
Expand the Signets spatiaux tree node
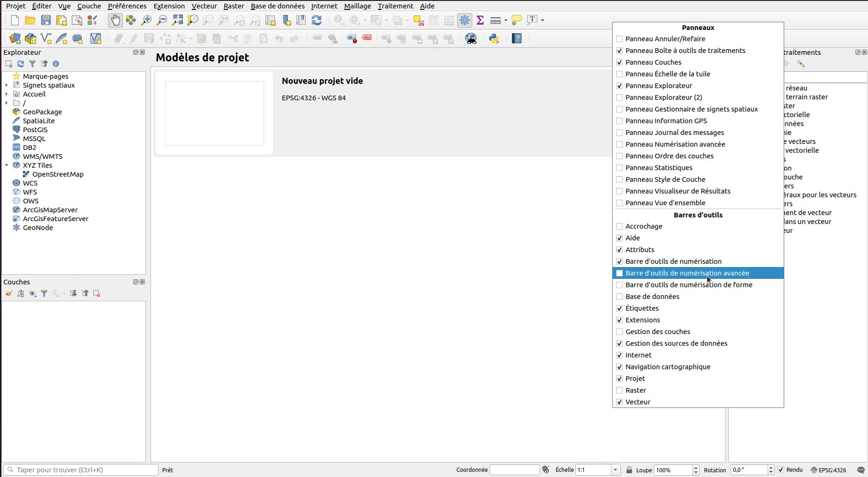pos(7,85)
